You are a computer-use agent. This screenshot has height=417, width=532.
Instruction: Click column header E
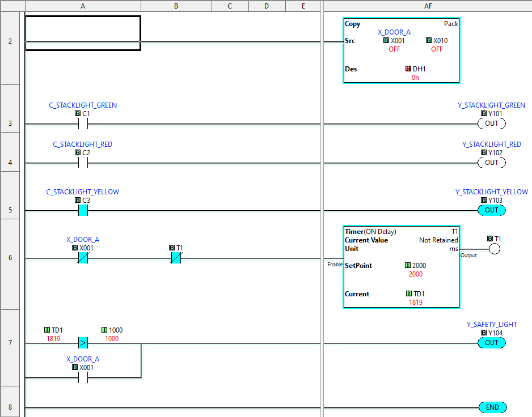(303, 6)
